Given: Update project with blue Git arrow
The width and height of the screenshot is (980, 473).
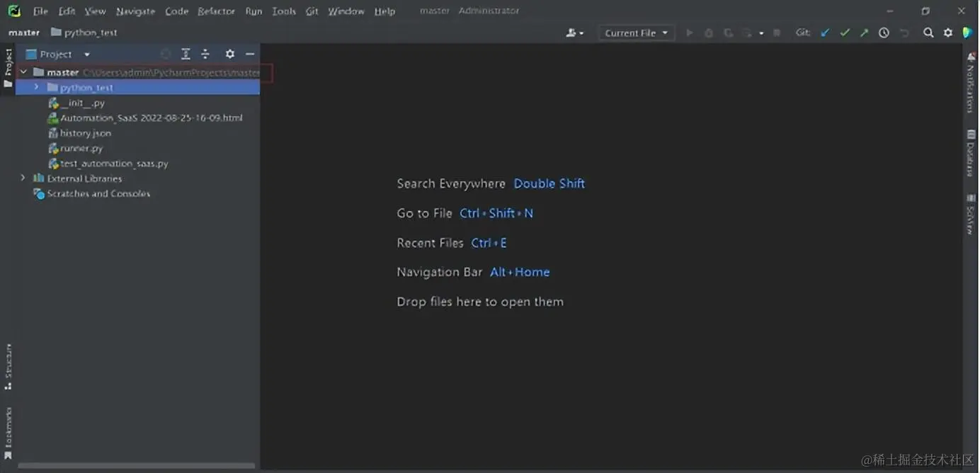Looking at the screenshot, I should pyautogui.click(x=825, y=33).
